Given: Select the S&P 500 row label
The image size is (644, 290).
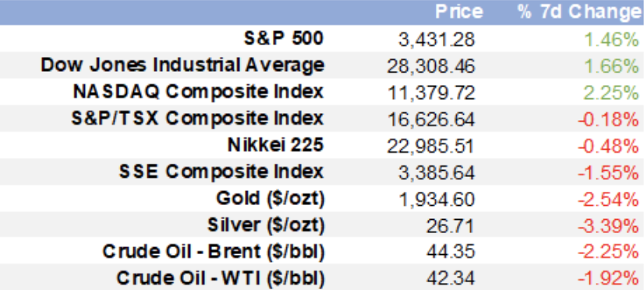Looking at the screenshot, I should 284,39.
